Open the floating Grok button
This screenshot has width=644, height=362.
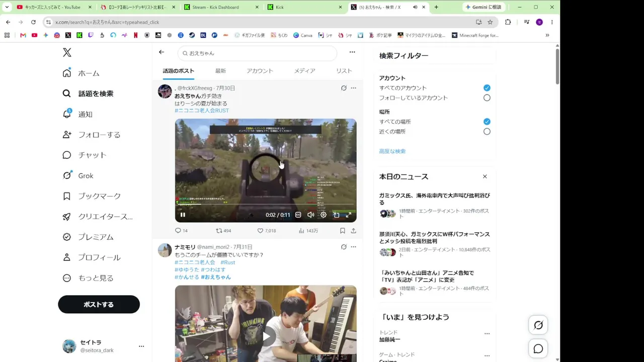point(538,325)
